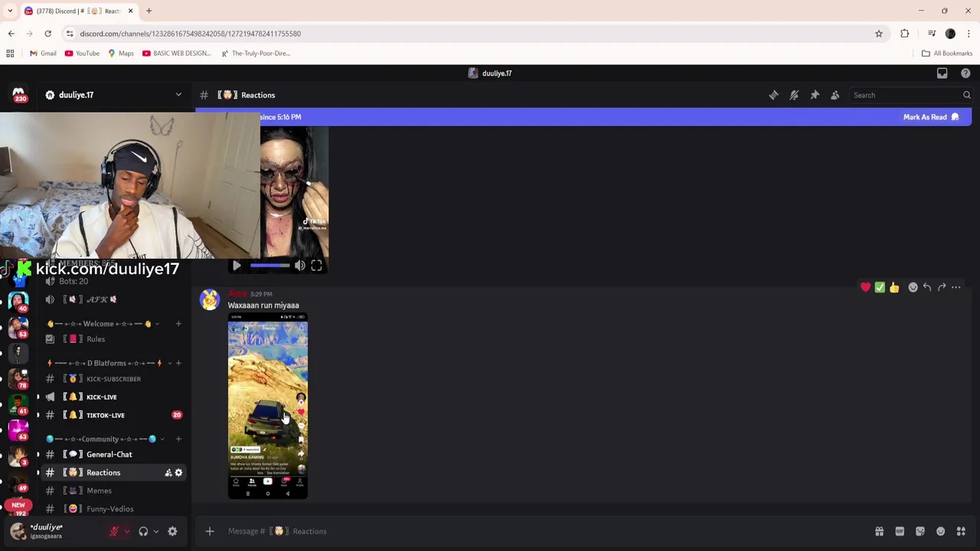Open the gift Nitro icon

coord(880,531)
